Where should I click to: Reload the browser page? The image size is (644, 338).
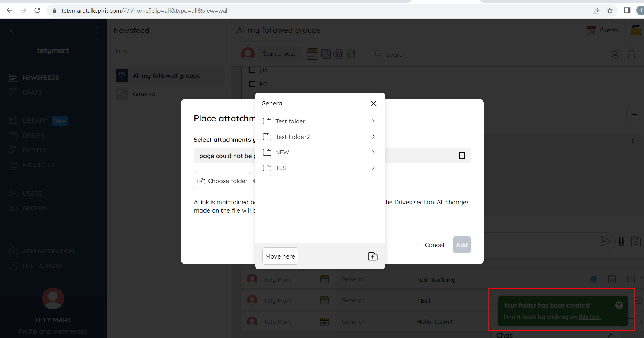(37, 10)
